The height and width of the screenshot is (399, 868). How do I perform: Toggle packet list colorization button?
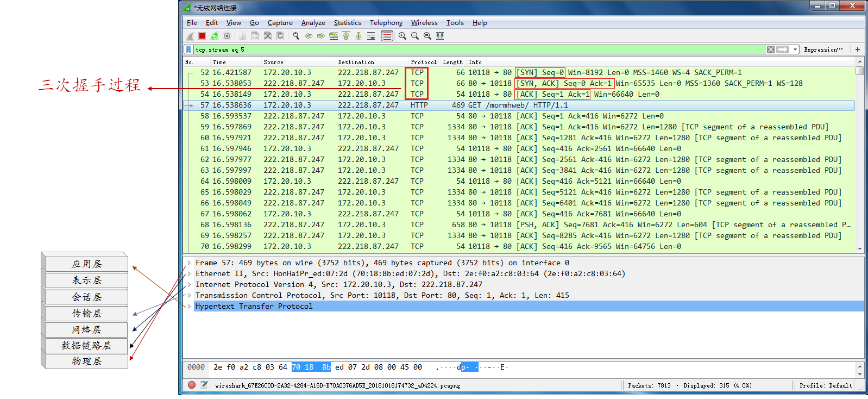387,36
